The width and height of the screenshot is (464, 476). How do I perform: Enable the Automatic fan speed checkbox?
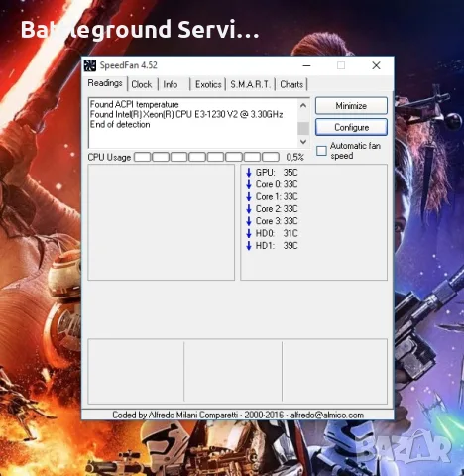[x=321, y=151]
